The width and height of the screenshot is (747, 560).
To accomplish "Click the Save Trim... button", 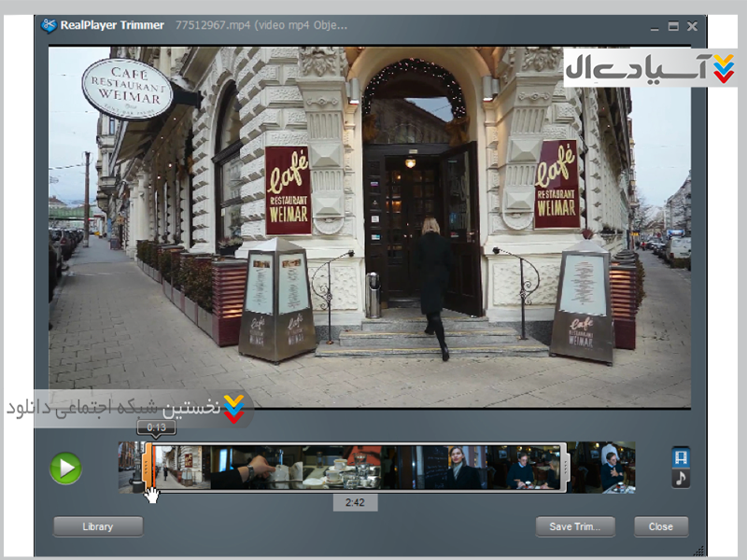I will coord(575,526).
